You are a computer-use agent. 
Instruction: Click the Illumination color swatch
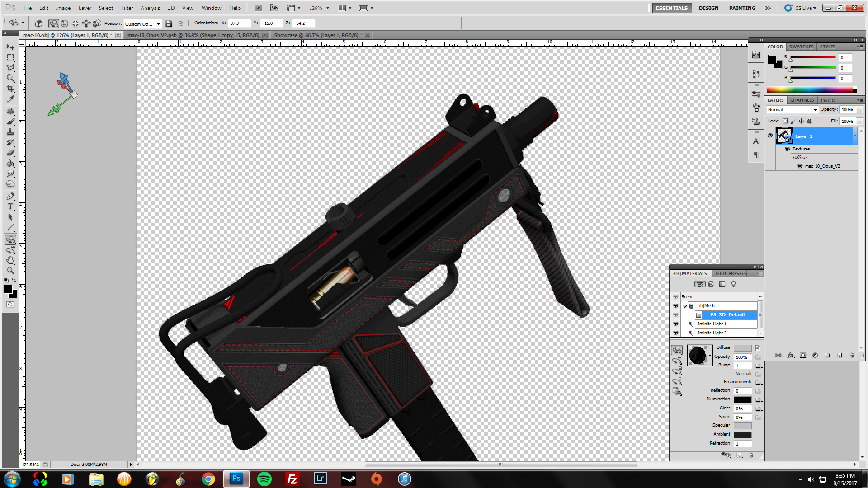[742, 399]
